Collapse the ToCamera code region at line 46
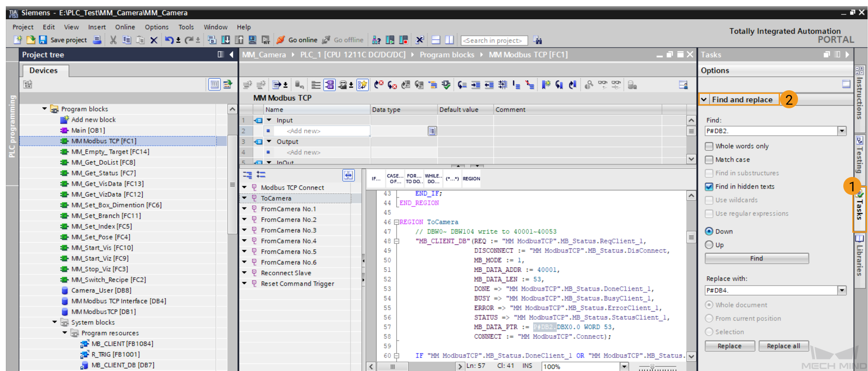This screenshot has width=868, height=371. 396,222
